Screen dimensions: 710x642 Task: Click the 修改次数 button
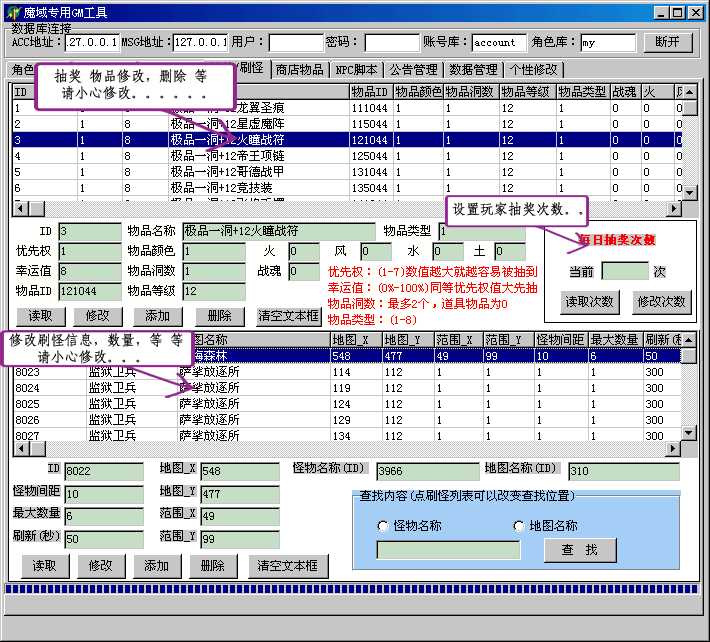coord(661,302)
